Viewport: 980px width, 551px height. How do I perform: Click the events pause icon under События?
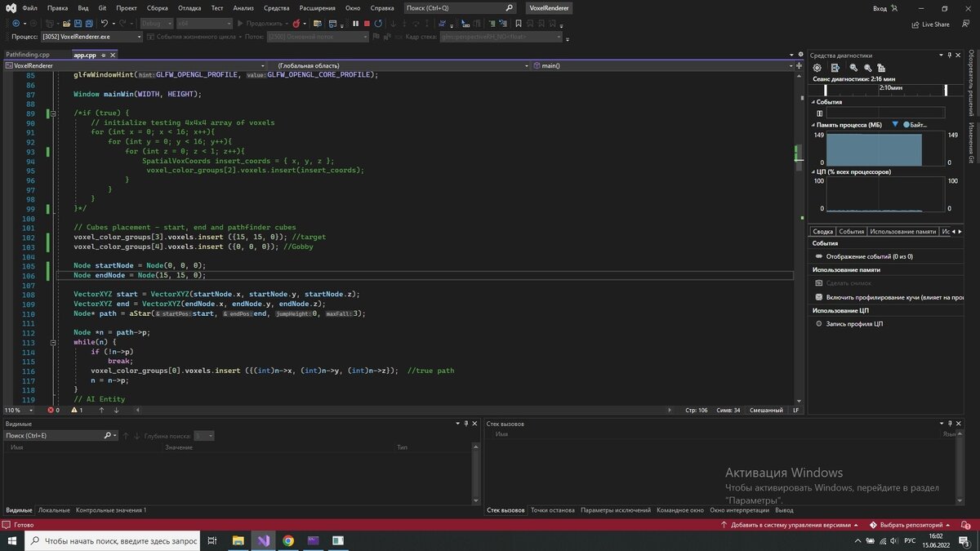pos(820,113)
